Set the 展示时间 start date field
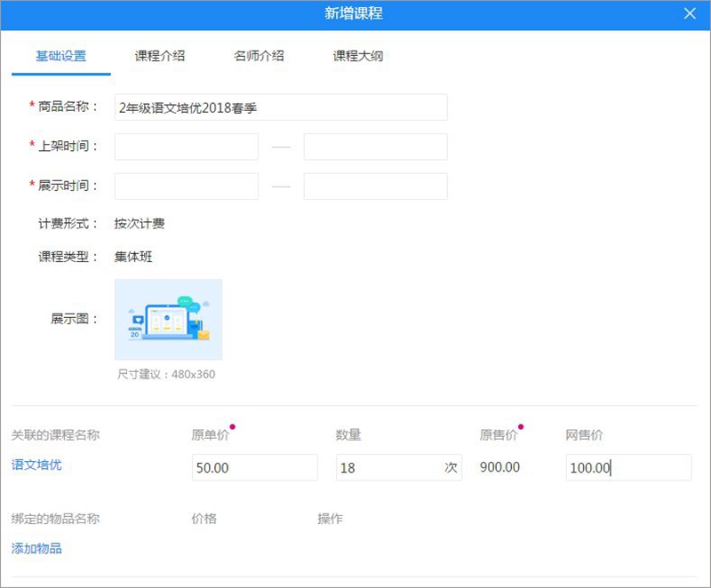Screen dimensions: 711x588 click(x=187, y=187)
